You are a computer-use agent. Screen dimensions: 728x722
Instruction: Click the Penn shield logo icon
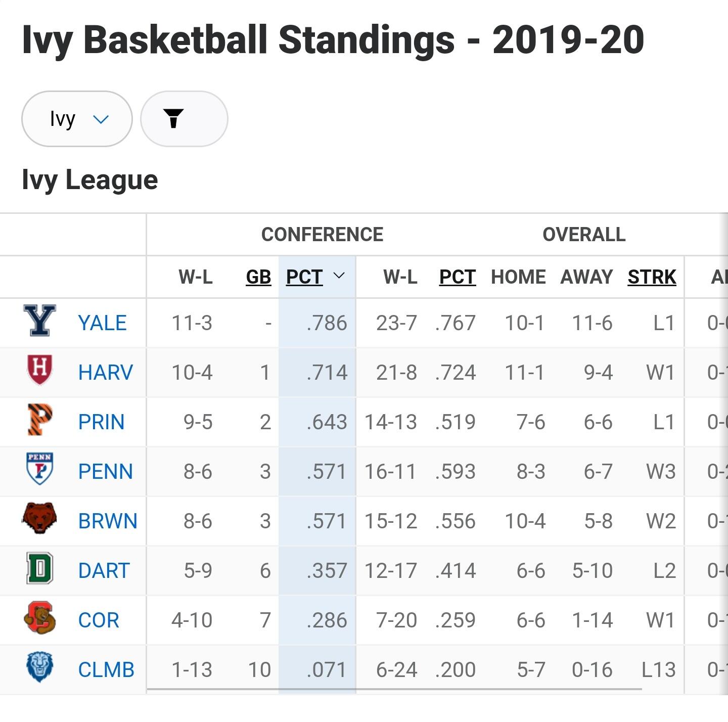click(x=39, y=470)
